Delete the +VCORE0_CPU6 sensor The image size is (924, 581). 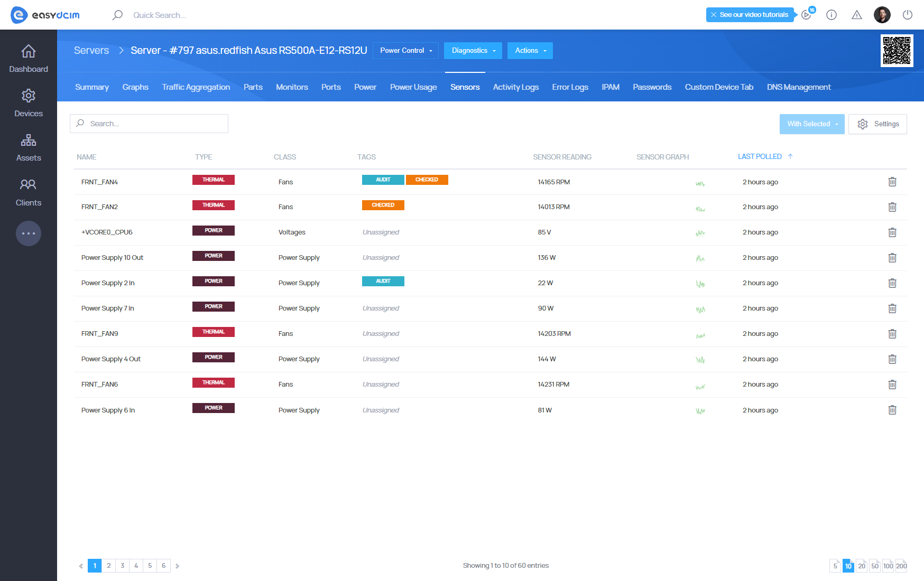[892, 232]
